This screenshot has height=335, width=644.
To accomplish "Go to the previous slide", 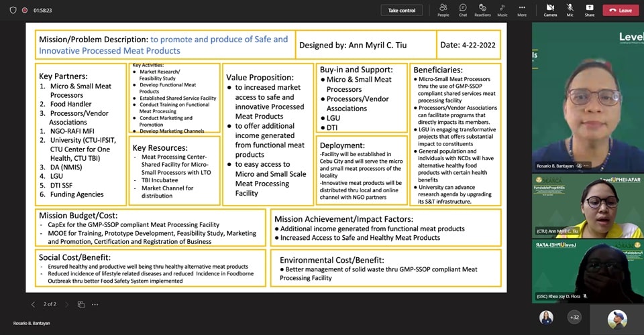I will click(x=34, y=304).
